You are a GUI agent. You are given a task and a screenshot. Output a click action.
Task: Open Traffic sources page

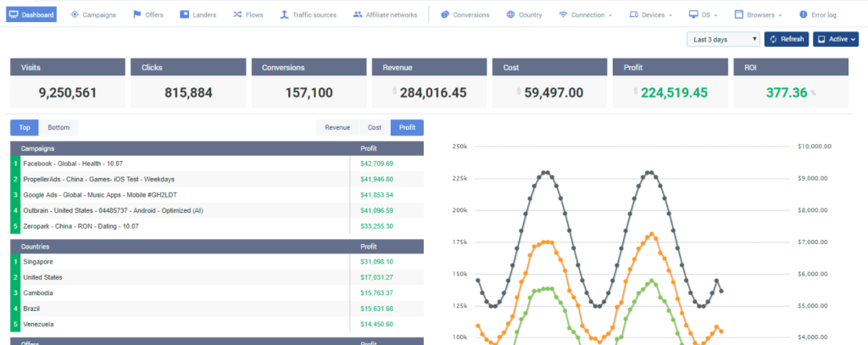pyautogui.click(x=309, y=15)
